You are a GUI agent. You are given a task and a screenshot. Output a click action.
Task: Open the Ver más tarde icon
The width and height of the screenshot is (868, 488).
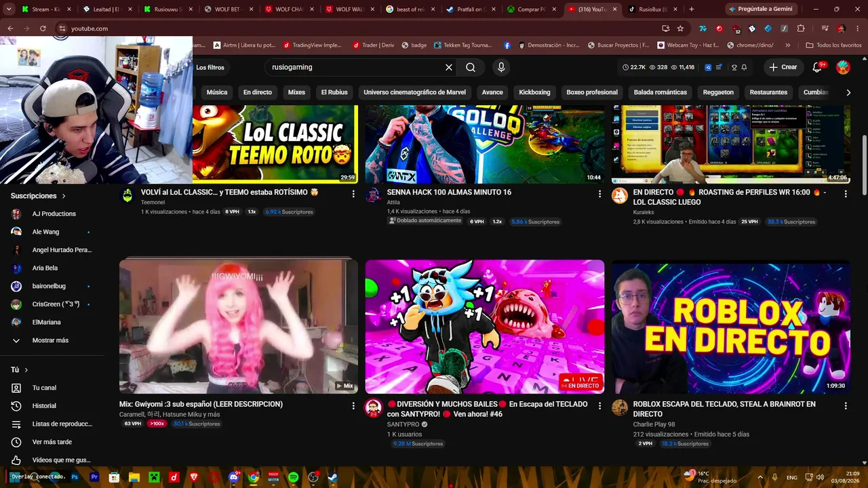tap(16, 442)
